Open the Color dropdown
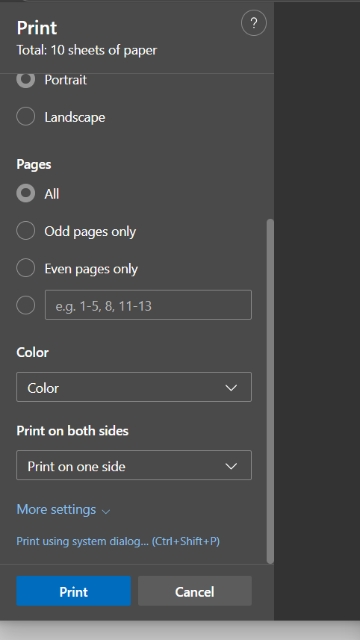 point(134,387)
